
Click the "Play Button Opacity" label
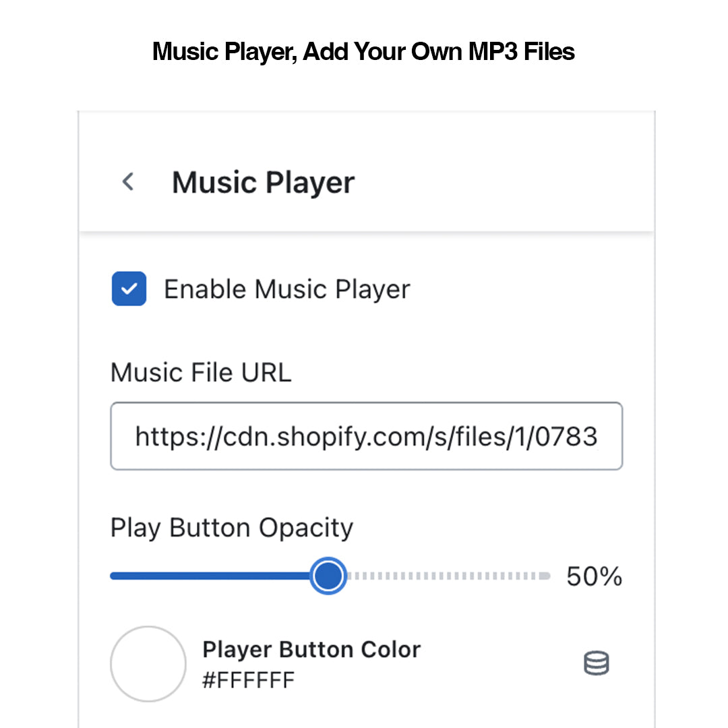point(231,528)
